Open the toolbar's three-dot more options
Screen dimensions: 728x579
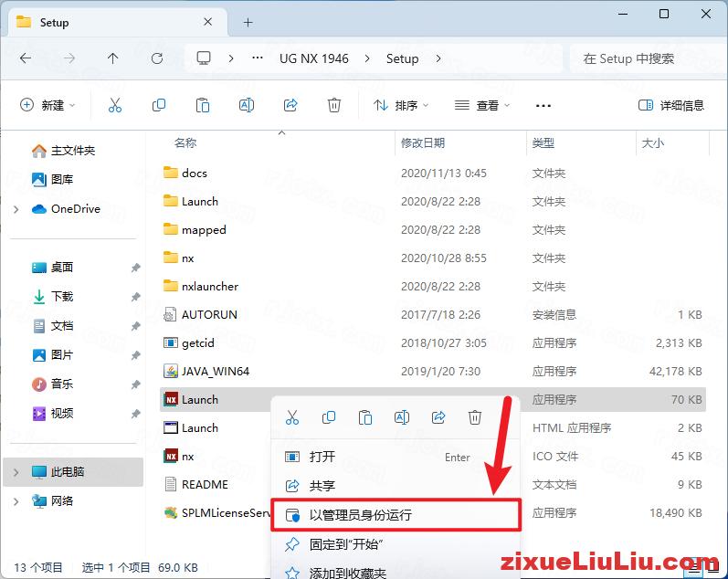click(543, 106)
